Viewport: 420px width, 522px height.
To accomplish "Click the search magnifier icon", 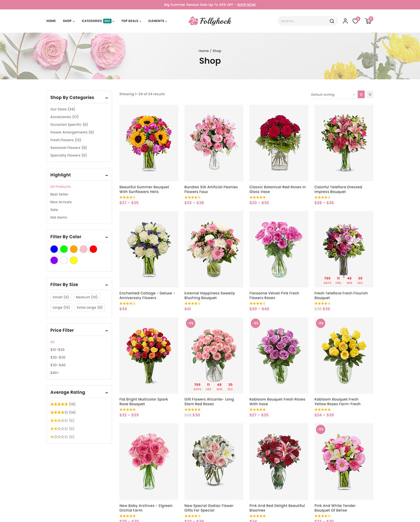I will (332, 21).
